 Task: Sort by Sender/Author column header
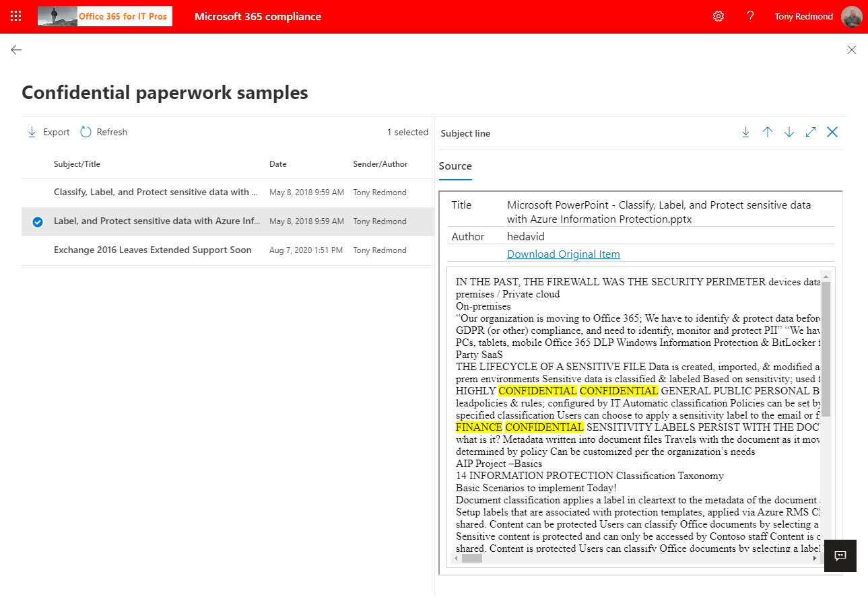click(x=380, y=164)
